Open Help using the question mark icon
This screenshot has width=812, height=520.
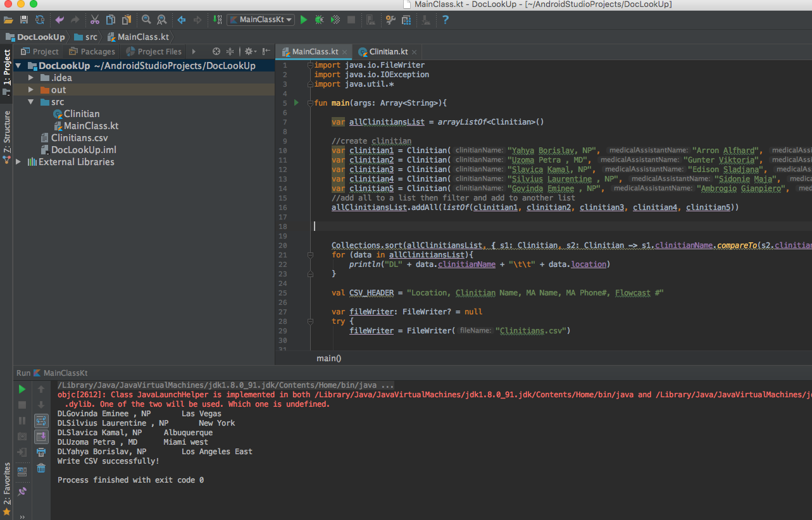tap(446, 20)
